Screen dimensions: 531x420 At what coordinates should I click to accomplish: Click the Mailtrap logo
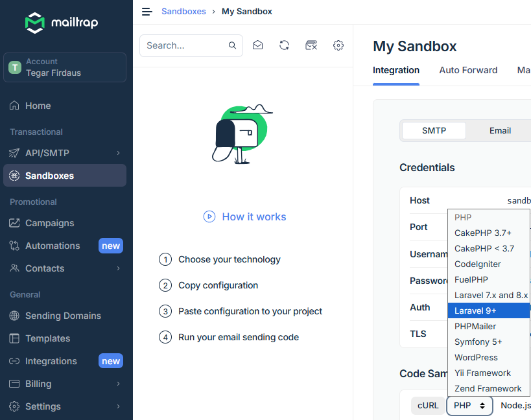pyautogui.click(x=62, y=23)
